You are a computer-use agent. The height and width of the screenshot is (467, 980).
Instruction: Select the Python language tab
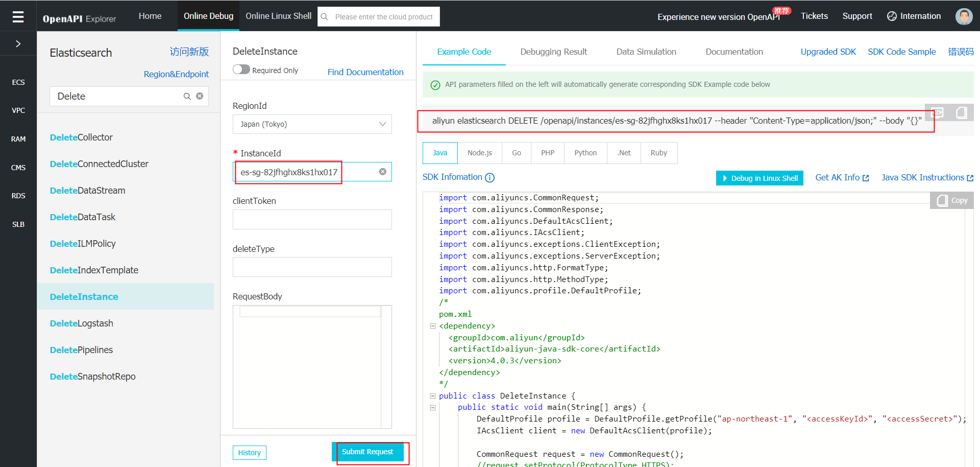[585, 153]
